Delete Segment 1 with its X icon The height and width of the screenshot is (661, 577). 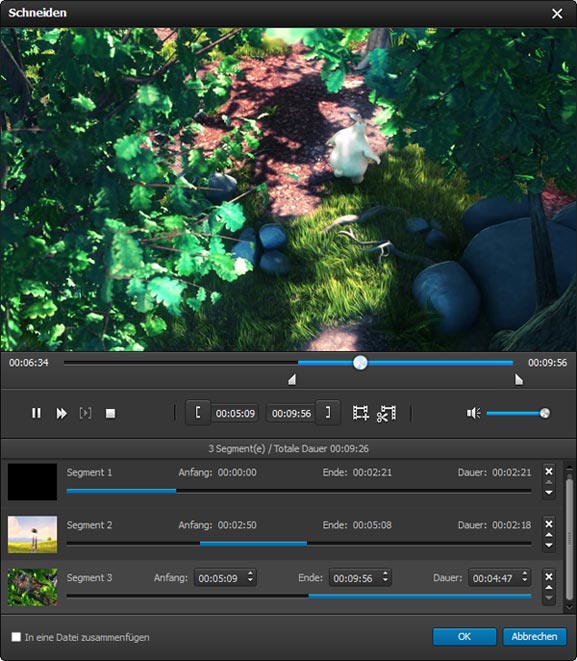[549, 471]
